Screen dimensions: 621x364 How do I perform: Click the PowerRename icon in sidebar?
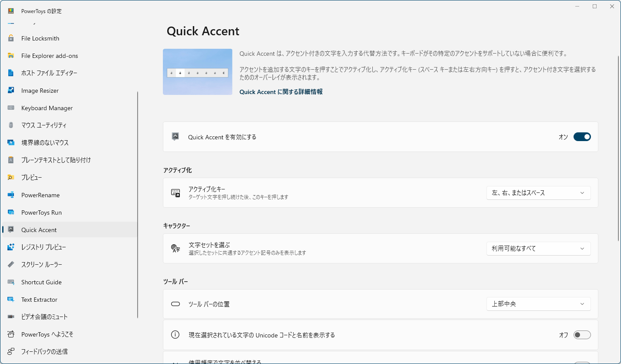tap(11, 195)
